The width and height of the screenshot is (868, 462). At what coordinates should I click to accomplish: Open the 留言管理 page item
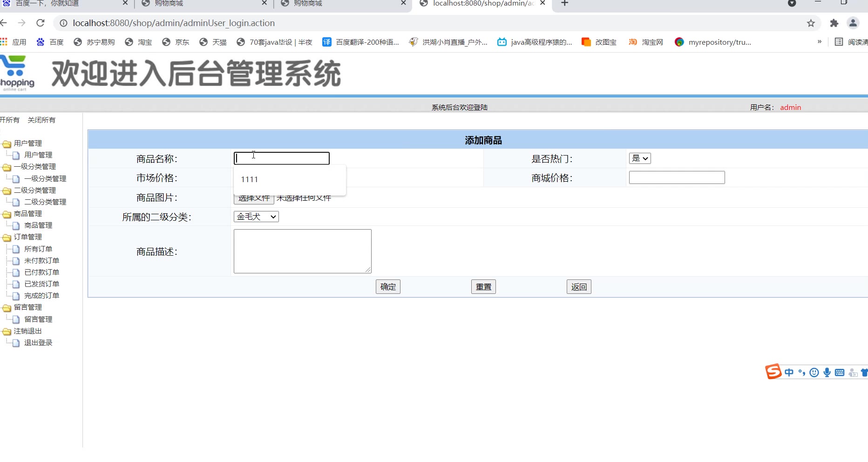point(38,319)
